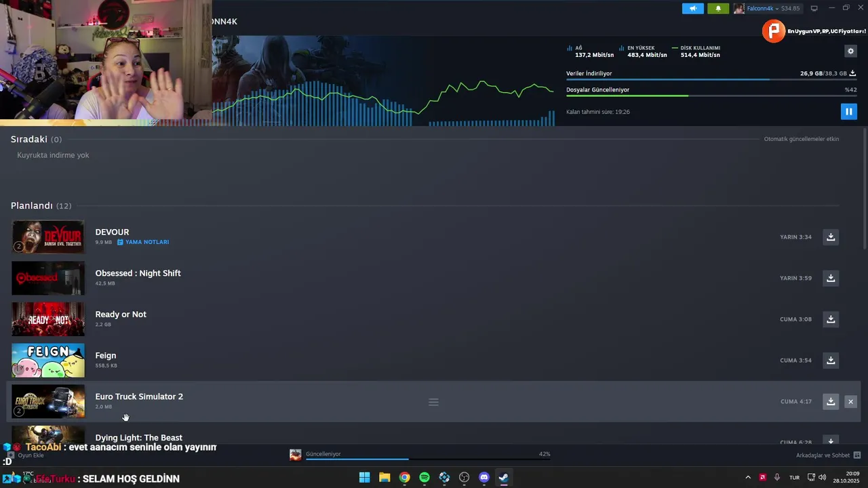Viewport: 868px width, 488px height.
Task: Open Discord from taskbar
Action: 484,477
